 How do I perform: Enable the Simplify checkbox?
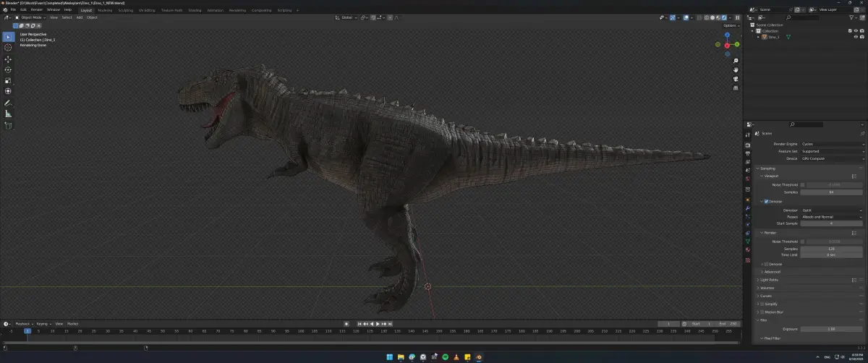[x=762, y=304]
